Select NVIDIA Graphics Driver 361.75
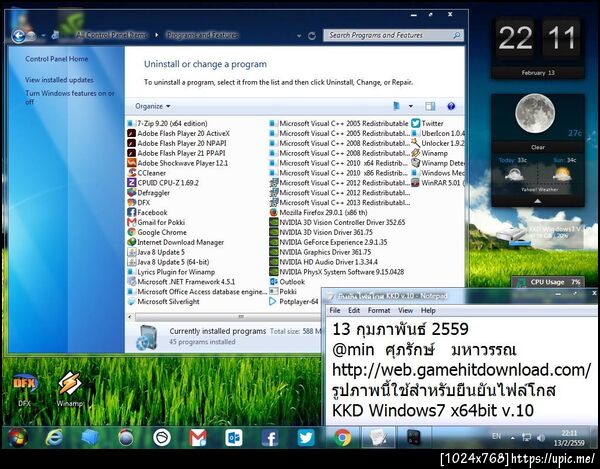This screenshot has height=469, width=600. click(320, 252)
